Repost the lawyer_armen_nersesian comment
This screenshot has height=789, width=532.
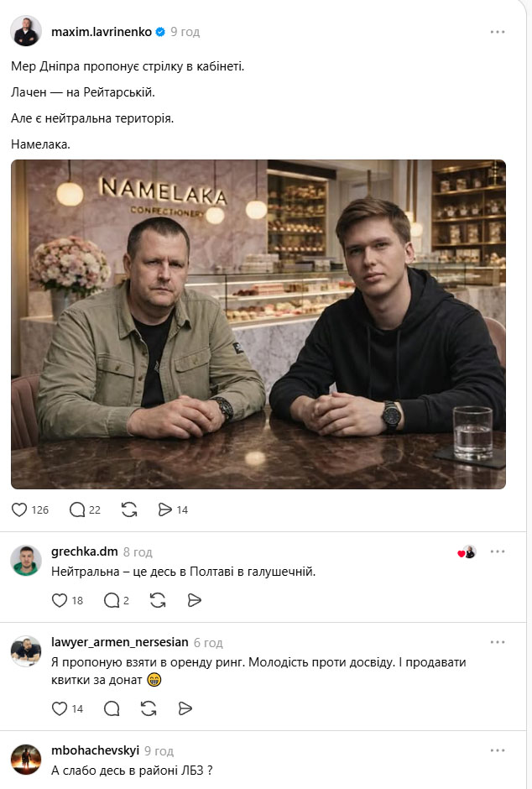point(149,708)
